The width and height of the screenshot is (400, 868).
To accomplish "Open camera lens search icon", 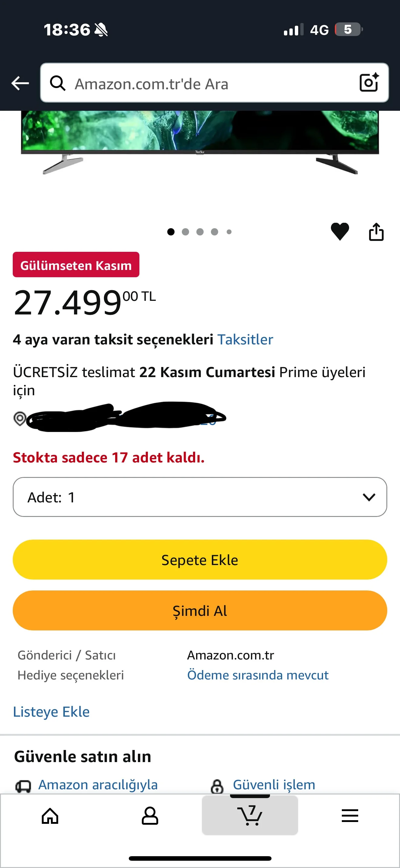I will [369, 83].
